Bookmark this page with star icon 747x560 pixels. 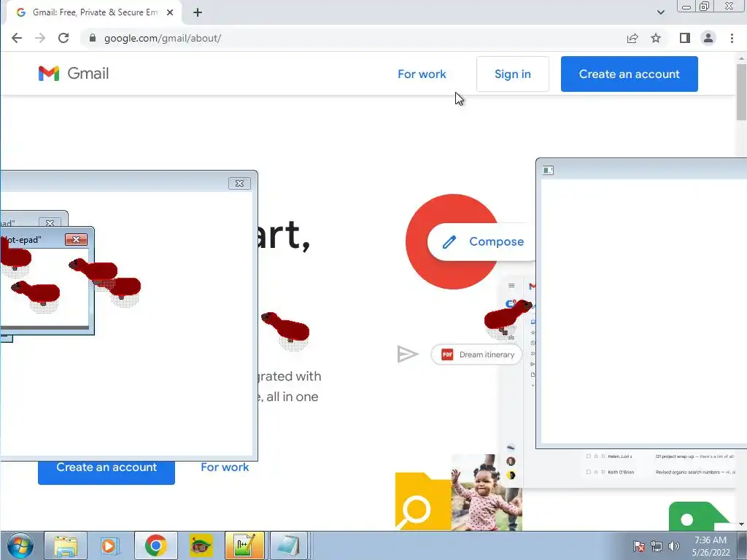tap(656, 38)
